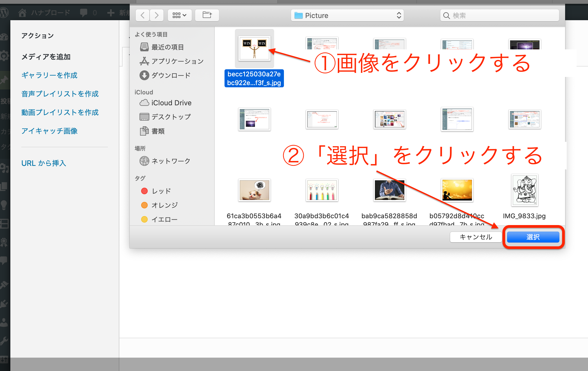588x371 pixels.
Task: Open デスクトップ folder in sidebar
Action: click(171, 117)
